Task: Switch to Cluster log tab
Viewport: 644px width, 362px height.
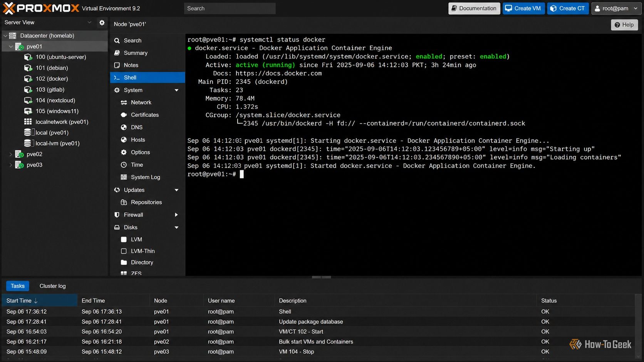Action: click(x=52, y=286)
